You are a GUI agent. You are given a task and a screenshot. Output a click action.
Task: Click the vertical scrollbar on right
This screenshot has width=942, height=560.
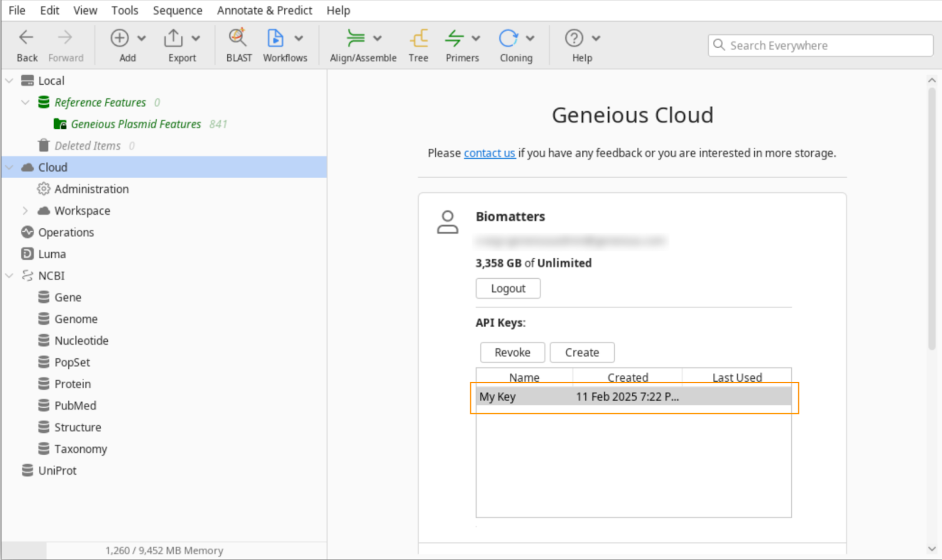click(x=931, y=218)
